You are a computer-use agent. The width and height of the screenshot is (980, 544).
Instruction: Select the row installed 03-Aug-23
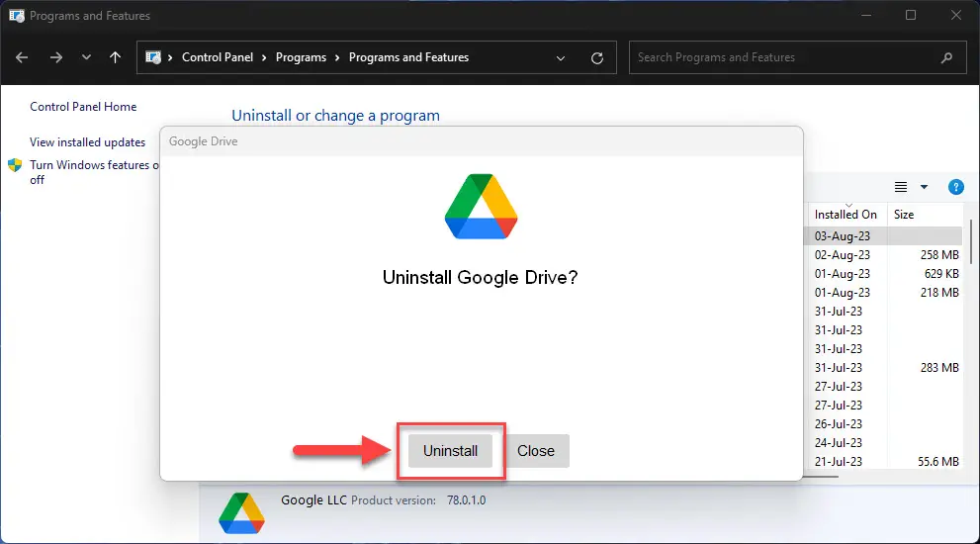coord(882,236)
